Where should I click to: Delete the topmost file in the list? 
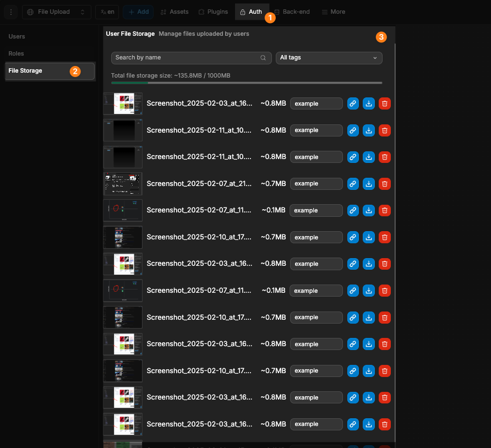point(385,103)
